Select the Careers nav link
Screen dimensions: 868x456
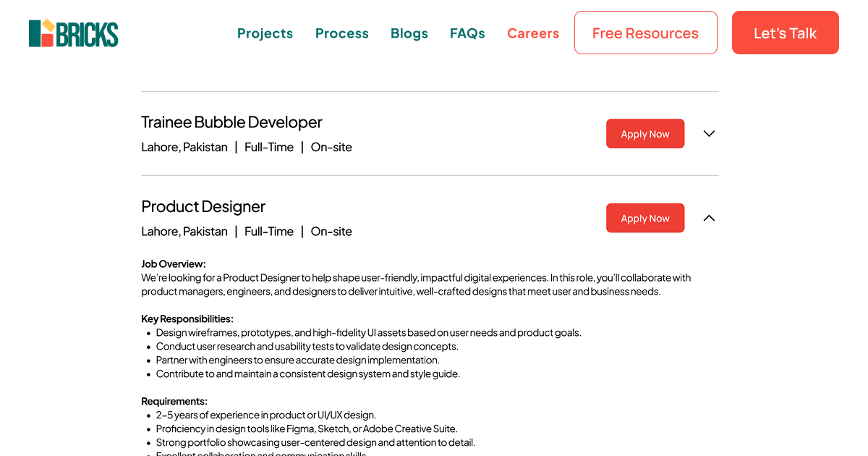tap(533, 33)
